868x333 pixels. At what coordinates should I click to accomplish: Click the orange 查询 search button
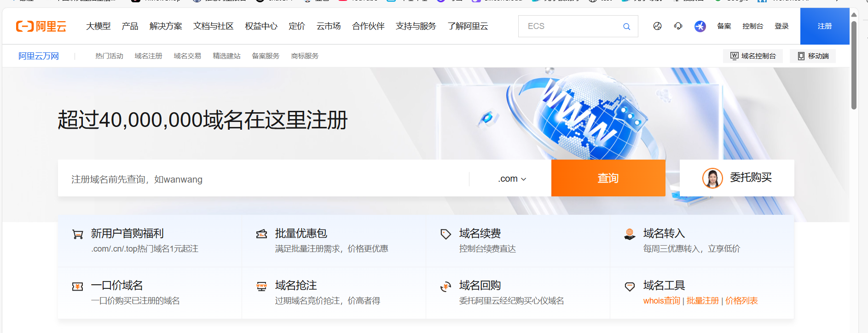608,178
